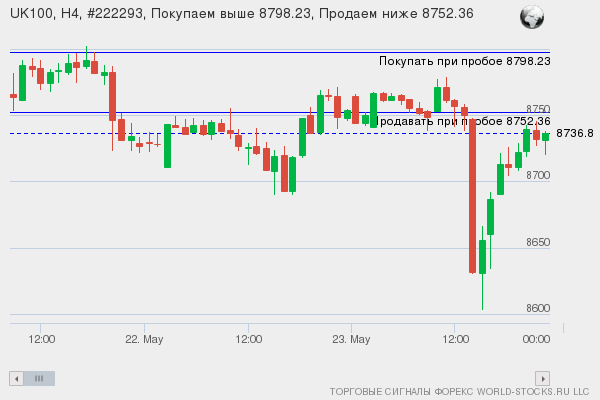Click the '22. May' date axis label
Screen dimensions: 600x400
pyautogui.click(x=144, y=340)
